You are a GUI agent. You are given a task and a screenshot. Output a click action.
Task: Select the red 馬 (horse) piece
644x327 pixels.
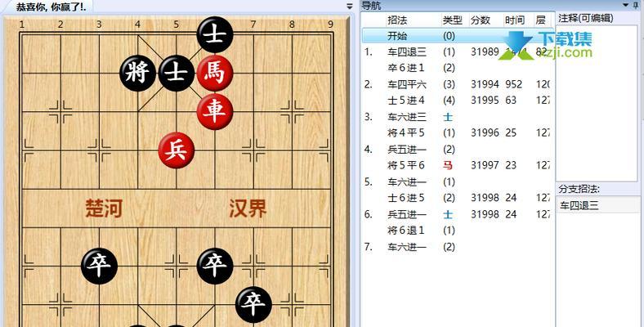pyautogui.click(x=215, y=73)
